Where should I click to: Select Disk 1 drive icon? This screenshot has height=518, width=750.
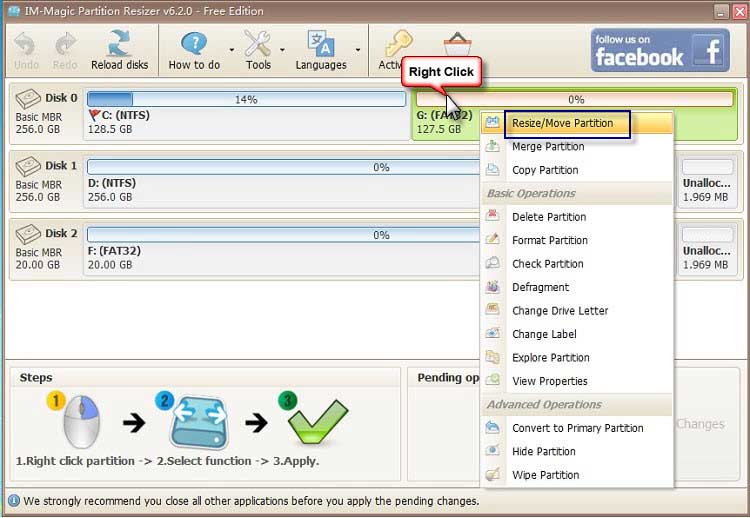pos(28,167)
